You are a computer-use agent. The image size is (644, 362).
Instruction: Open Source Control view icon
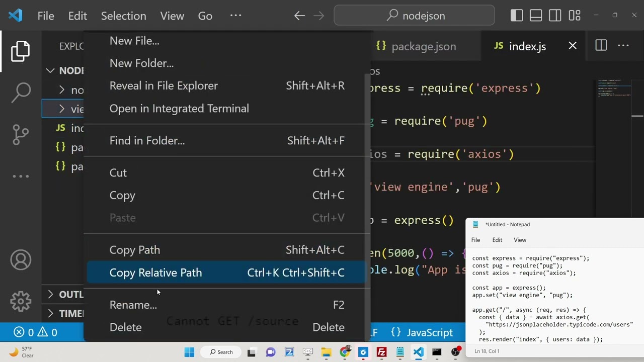[x=21, y=134]
